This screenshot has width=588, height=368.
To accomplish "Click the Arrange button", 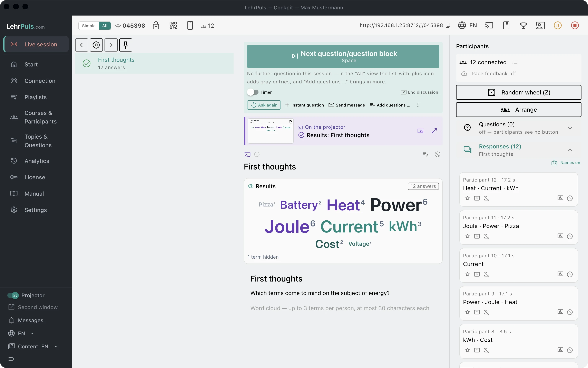I will tap(519, 110).
